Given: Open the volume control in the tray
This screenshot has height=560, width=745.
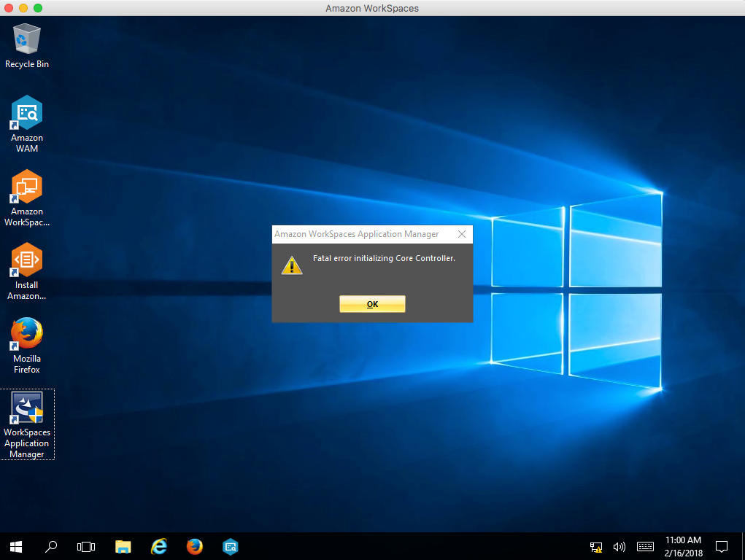Looking at the screenshot, I should pyautogui.click(x=619, y=547).
